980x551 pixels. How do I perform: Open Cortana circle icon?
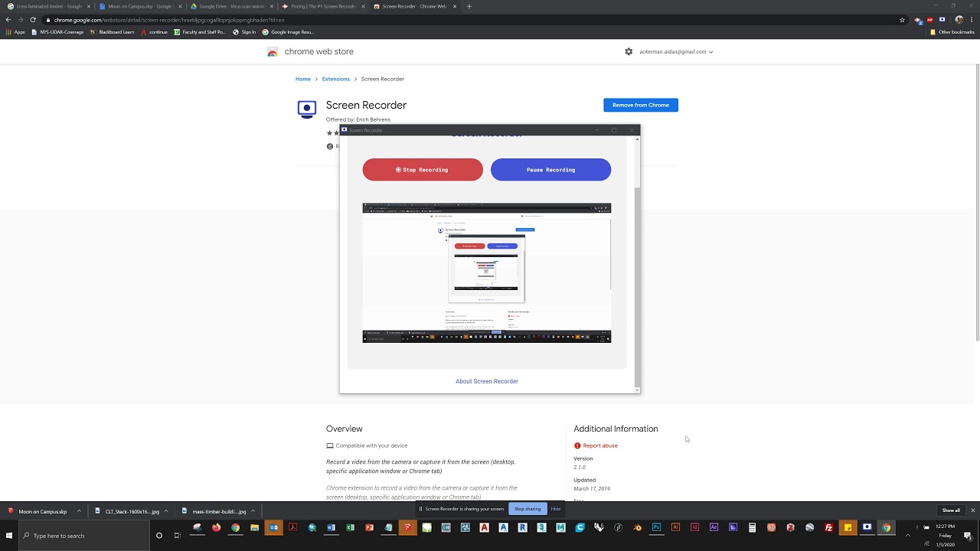[159, 536]
